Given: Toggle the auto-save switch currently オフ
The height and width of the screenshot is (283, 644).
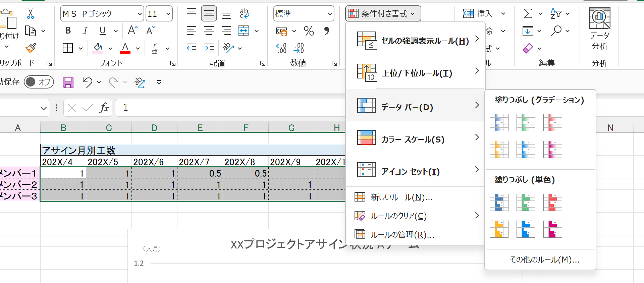Looking at the screenshot, I should pos(39,82).
